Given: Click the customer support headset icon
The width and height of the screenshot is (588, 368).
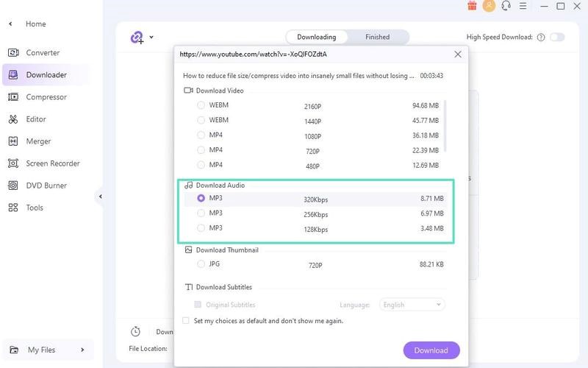Looking at the screenshot, I should pyautogui.click(x=506, y=6).
